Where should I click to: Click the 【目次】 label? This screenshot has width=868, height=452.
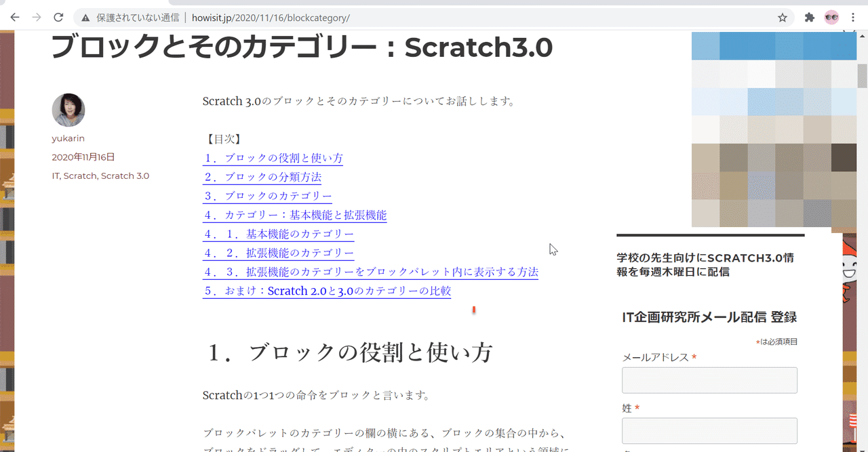tap(223, 139)
